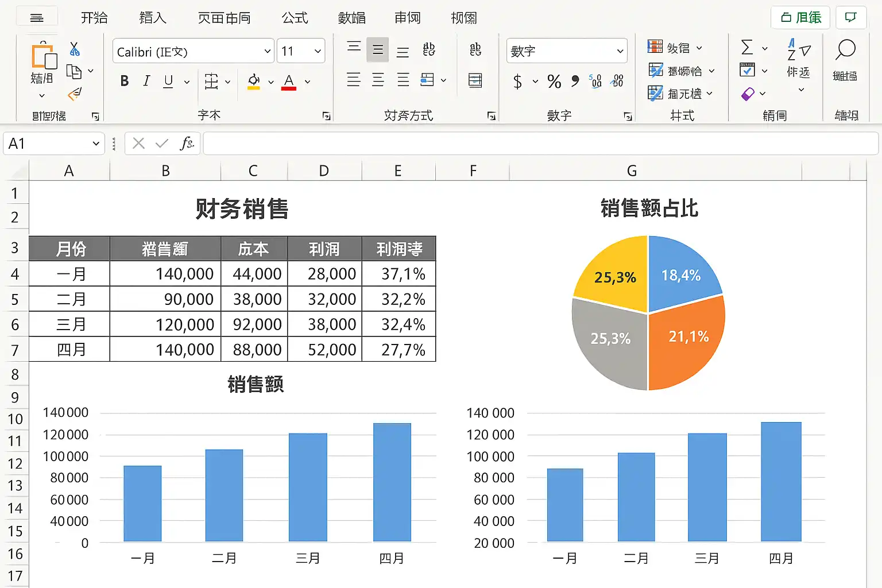Image resolution: width=882 pixels, height=588 pixels.
Task: Click the Percent Style icon
Action: [x=554, y=82]
